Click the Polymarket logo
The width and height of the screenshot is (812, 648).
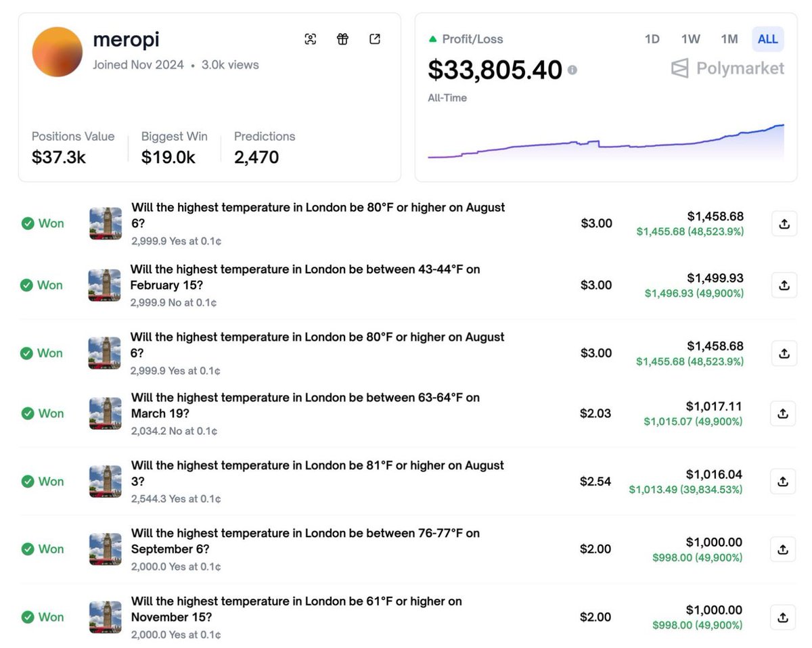[x=728, y=68]
